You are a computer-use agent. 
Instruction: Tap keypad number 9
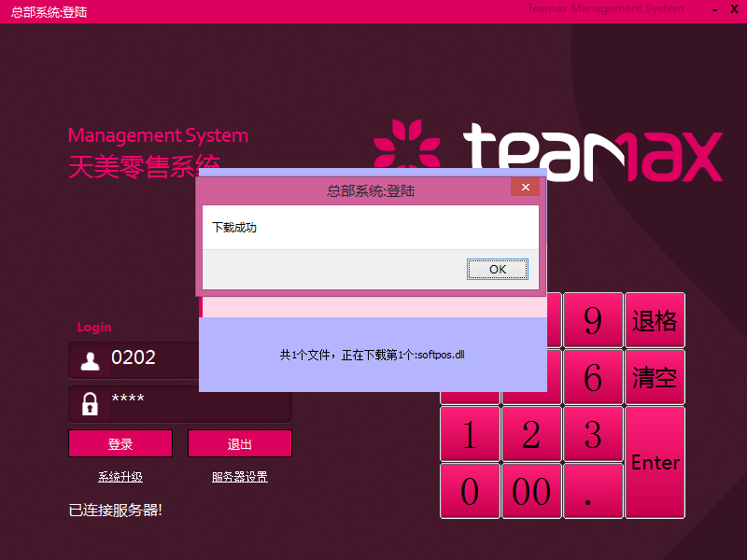[x=593, y=320]
